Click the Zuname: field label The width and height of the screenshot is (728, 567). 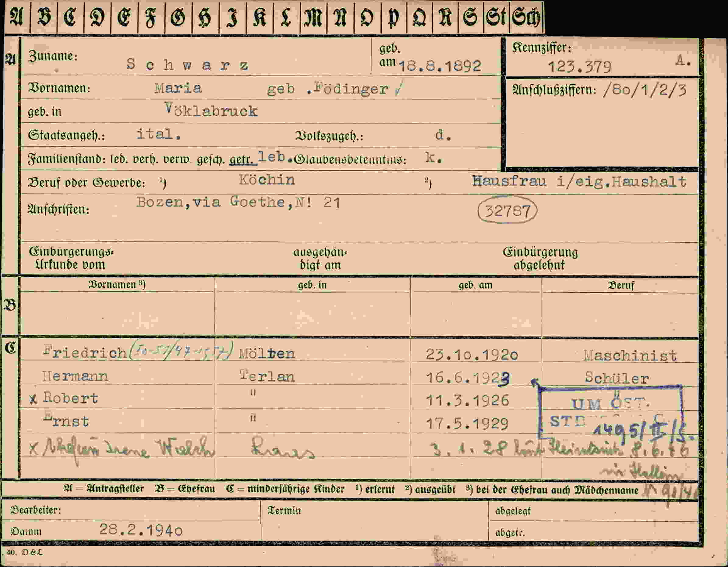coord(53,56)
